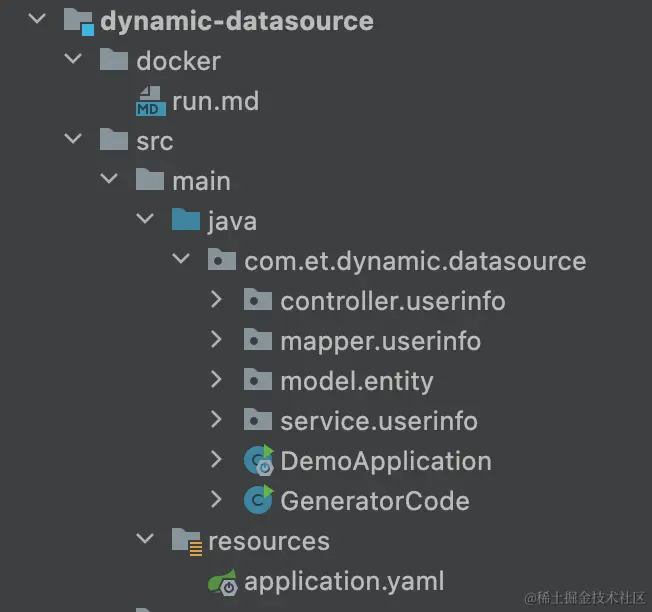The image size is (652, 612).
Task: Click the docker folder icon
Action: (114, 60)
